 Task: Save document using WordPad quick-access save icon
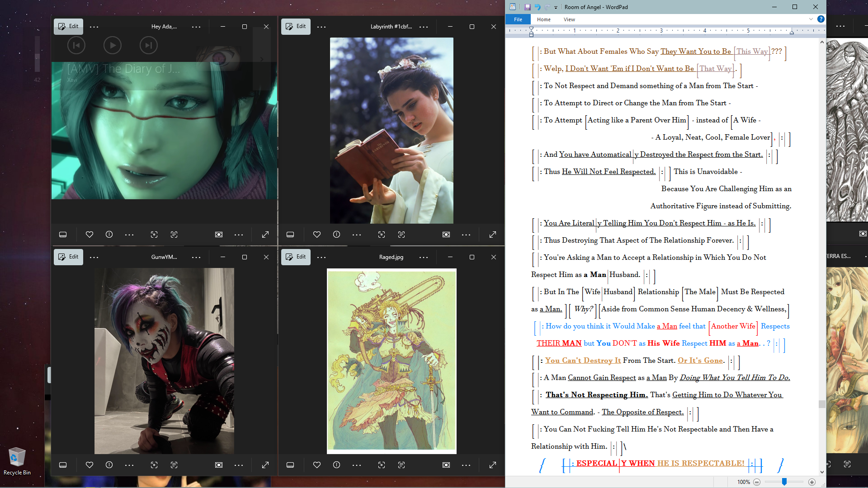[527, 7]
